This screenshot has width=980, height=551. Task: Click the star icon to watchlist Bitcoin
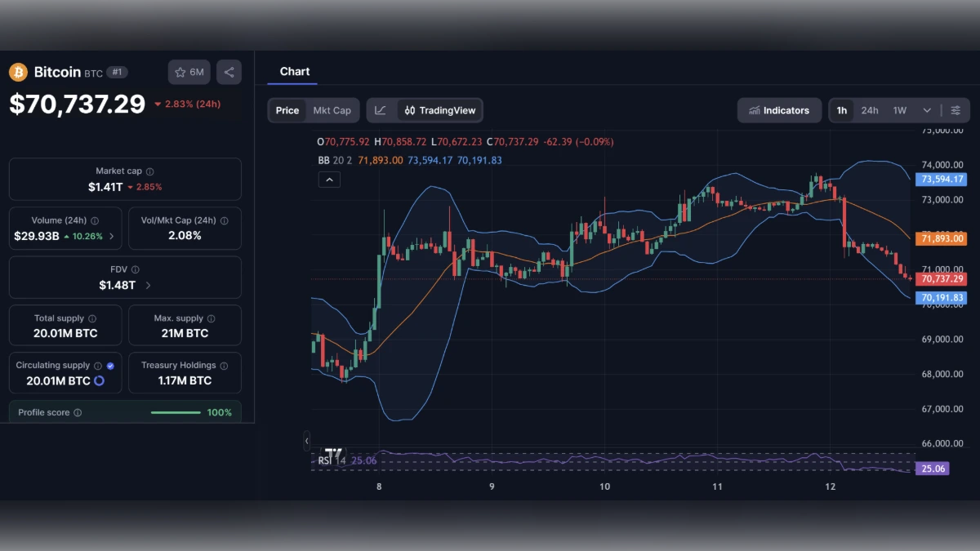pos(179,72)
